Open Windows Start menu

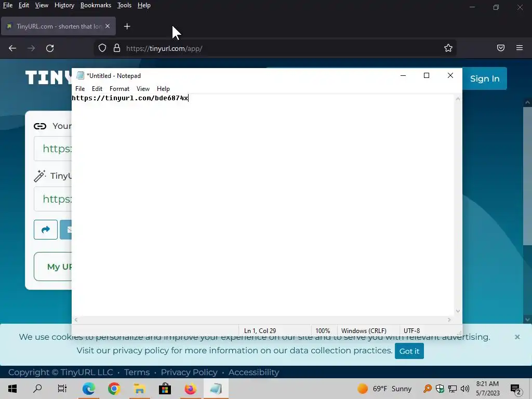[x=12, y=389]
